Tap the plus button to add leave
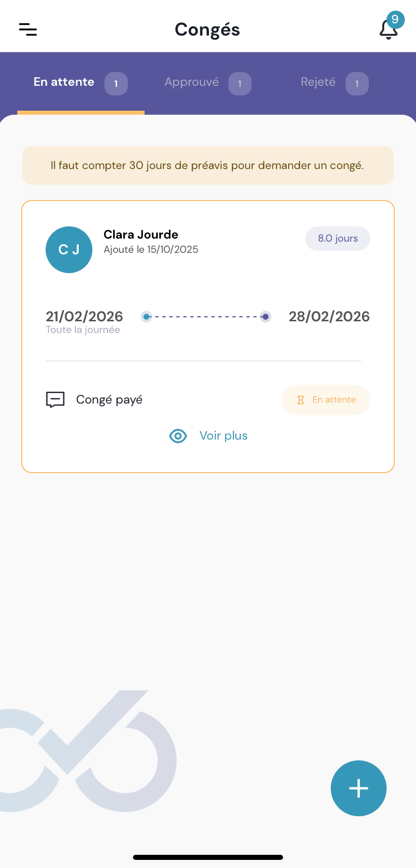416x868 pixels. click(358, 788)
